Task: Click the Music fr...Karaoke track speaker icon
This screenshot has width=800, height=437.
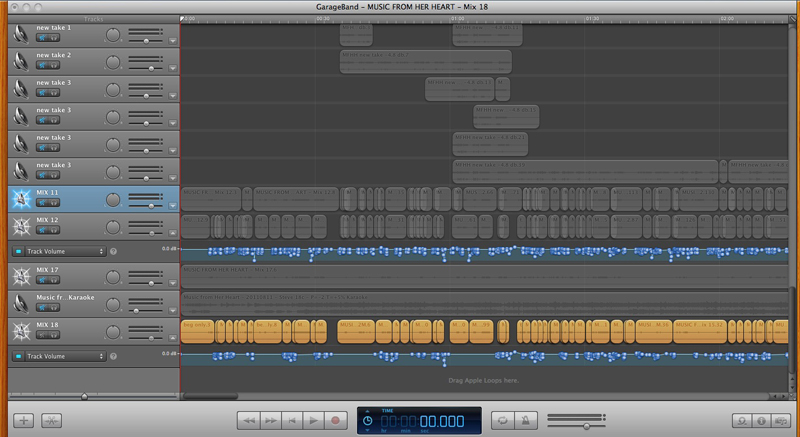Action: pos(21,304)
